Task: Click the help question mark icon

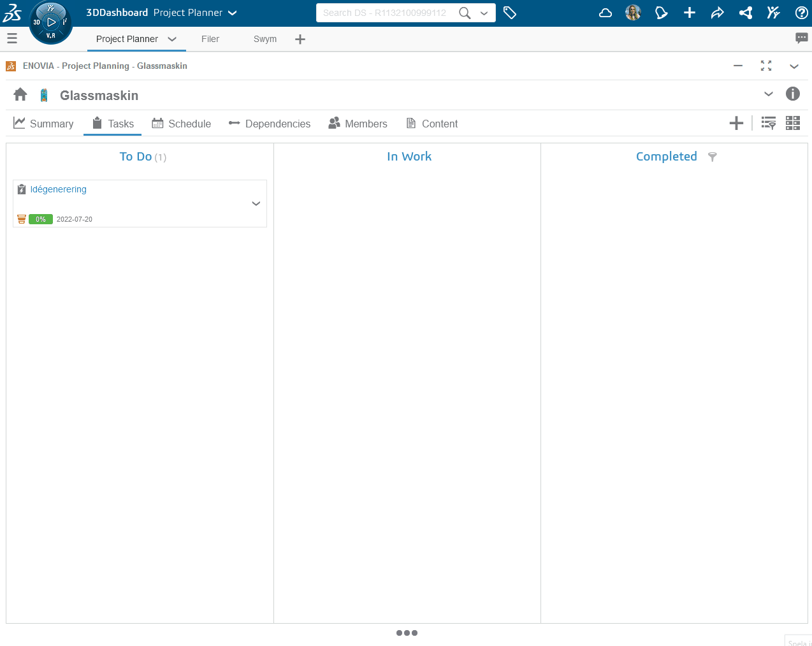Action: (801, 13)
